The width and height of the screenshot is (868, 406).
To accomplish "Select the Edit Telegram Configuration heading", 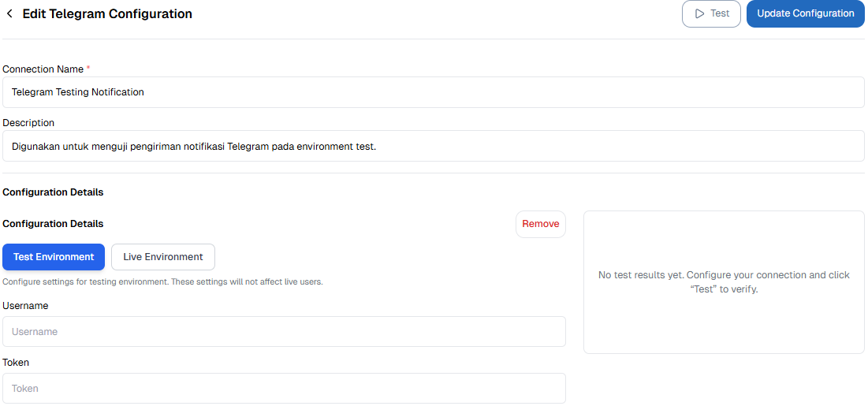I will coord(107,14).
